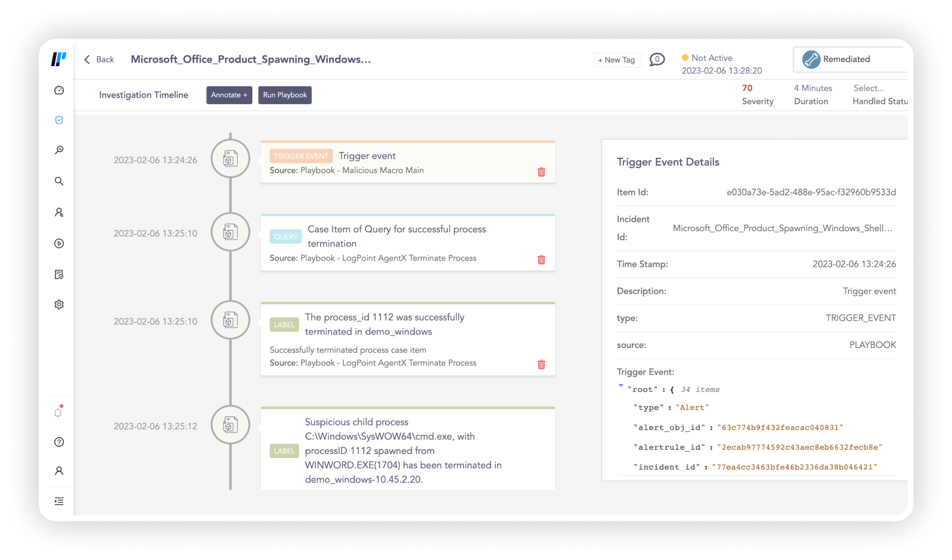Open the user cases sidebar icon

pos(59,212)
